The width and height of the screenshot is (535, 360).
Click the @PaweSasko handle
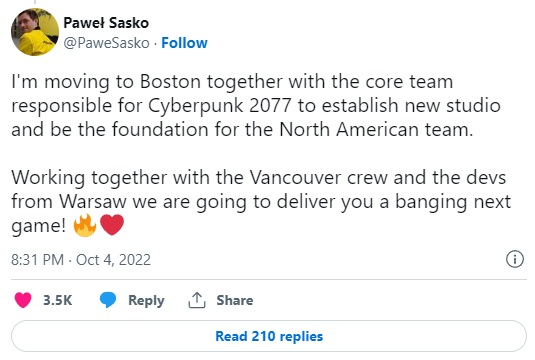pos(106,43)
